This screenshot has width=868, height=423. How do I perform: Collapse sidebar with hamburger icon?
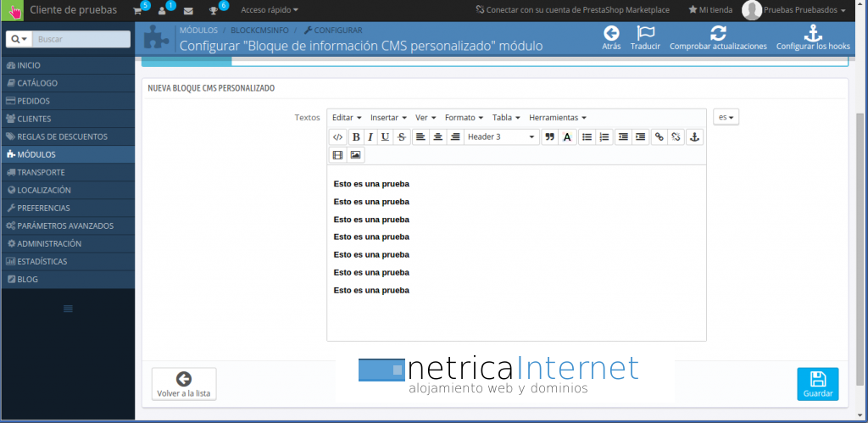pyautogui.click(x=68, y=309)
